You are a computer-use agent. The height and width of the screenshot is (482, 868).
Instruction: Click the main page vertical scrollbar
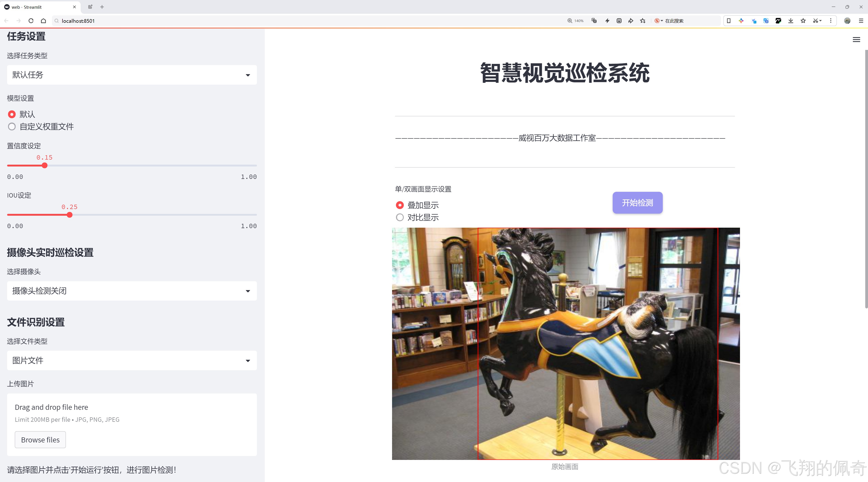[866, 179]
